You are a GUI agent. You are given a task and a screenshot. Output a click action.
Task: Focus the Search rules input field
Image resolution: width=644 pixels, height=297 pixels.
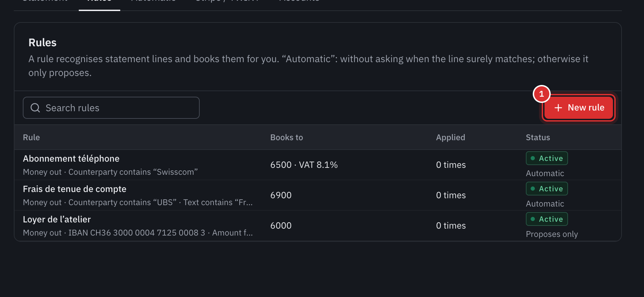(x=111, y=108)
